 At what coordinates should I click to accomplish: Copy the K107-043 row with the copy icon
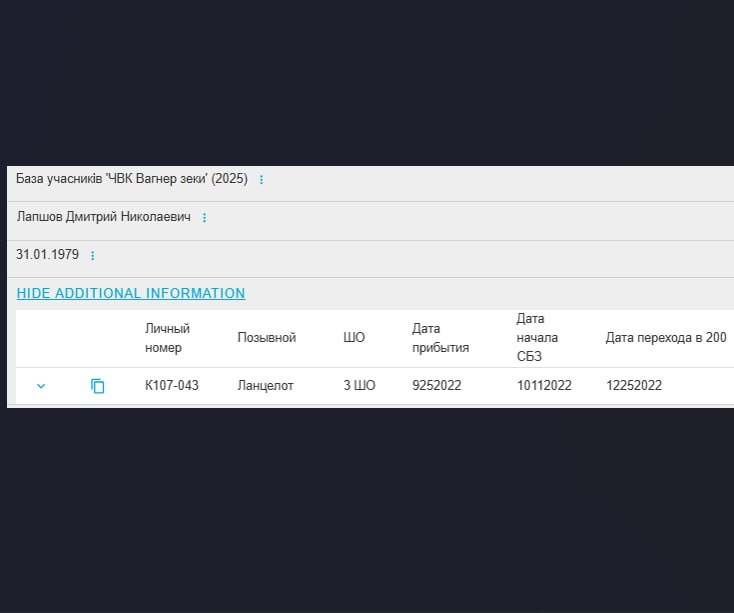(98, 386)
